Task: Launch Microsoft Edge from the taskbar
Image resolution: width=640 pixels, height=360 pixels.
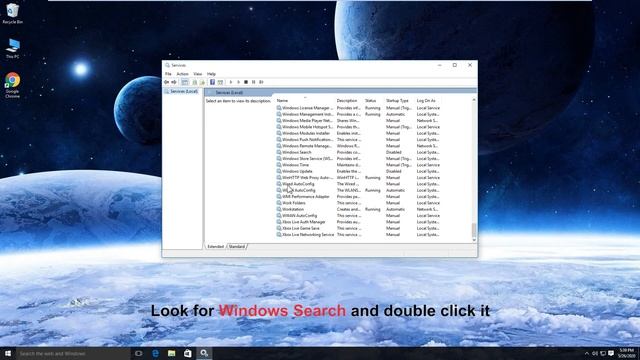Action: (156, 353)
